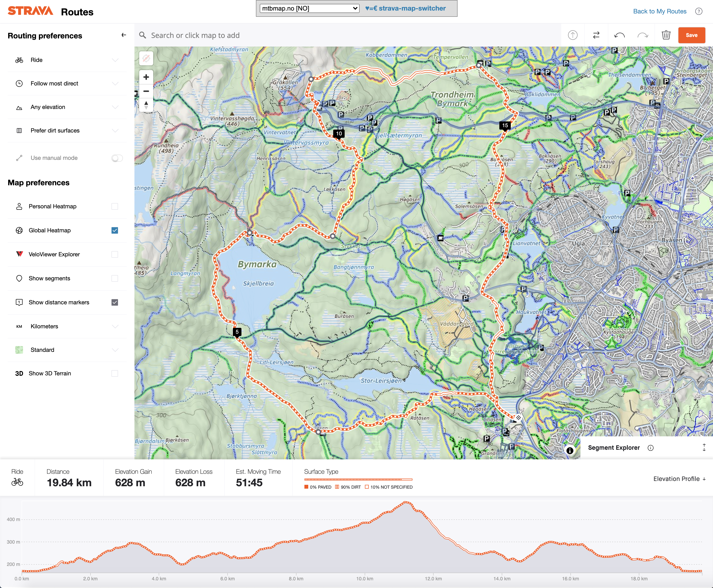This screenshot has width=713, height=588.
Task: Click the 5 km distance marker
Action: tap(237, 332)
